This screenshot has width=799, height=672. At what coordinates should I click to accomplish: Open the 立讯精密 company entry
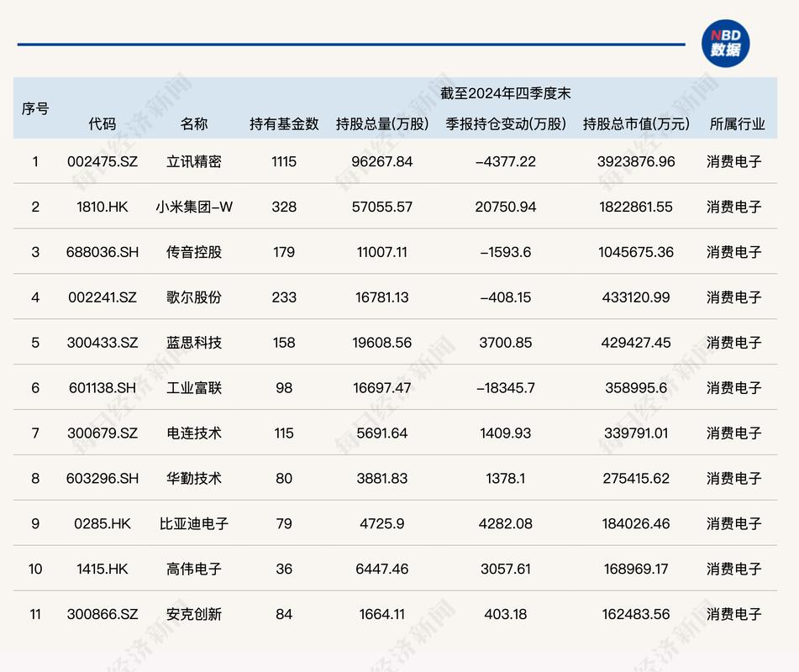coord(194,161)
